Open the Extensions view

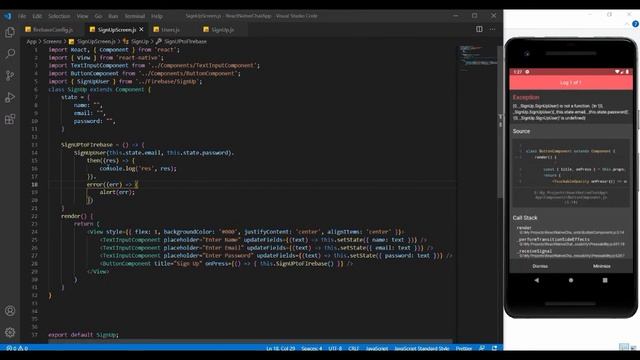click(x=10, y=119)
